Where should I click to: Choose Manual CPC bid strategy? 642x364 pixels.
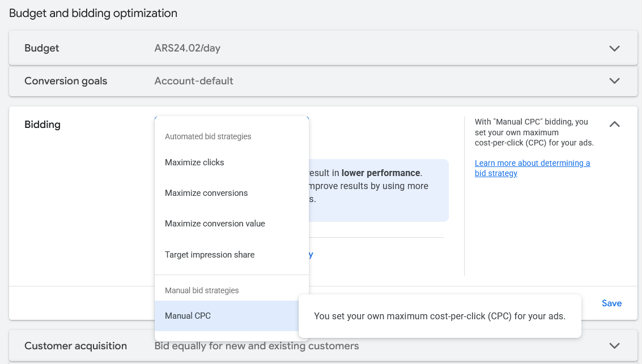[188, 316]
